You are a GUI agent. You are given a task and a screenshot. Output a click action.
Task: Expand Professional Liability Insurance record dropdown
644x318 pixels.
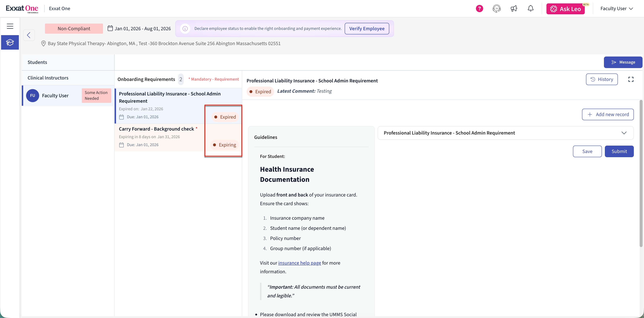tap(624, 133)
